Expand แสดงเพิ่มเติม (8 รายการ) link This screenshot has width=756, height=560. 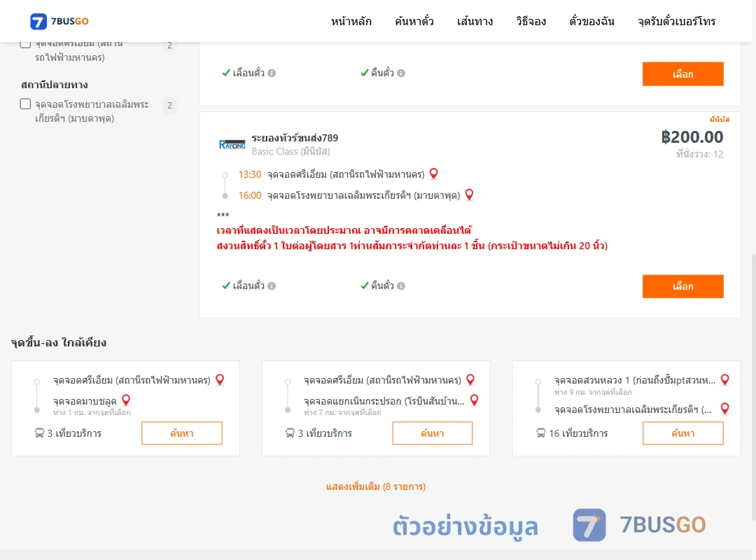(x=376, y=486)
